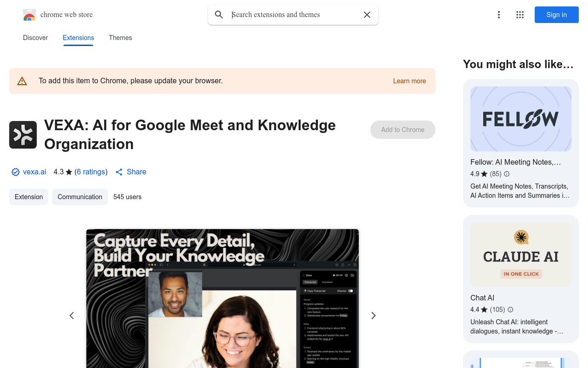The height and width of the screenshot is (368, 588).
Task: Click the info icon beside Chat AI's rating
Action: pyautogui.click(x=510, y=310)
